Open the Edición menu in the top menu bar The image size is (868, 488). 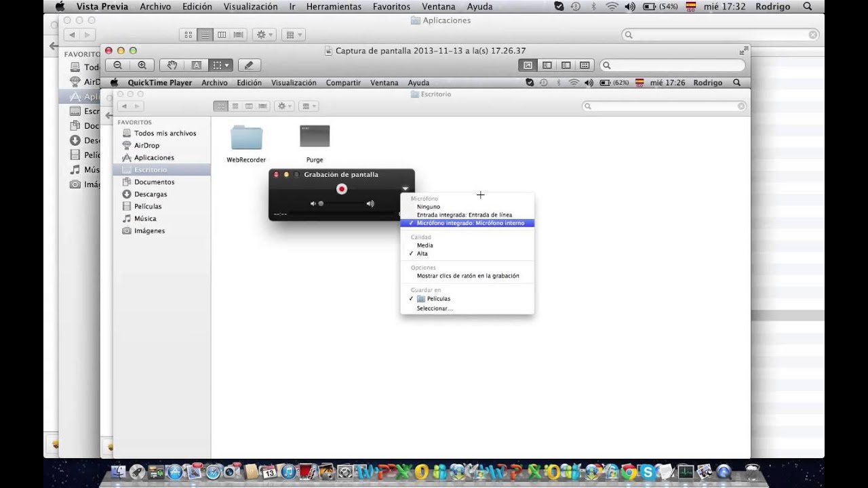(197, 6)
